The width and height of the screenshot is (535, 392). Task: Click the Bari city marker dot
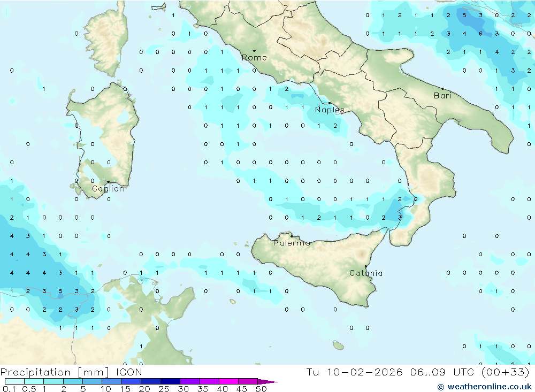pos(442,89)
